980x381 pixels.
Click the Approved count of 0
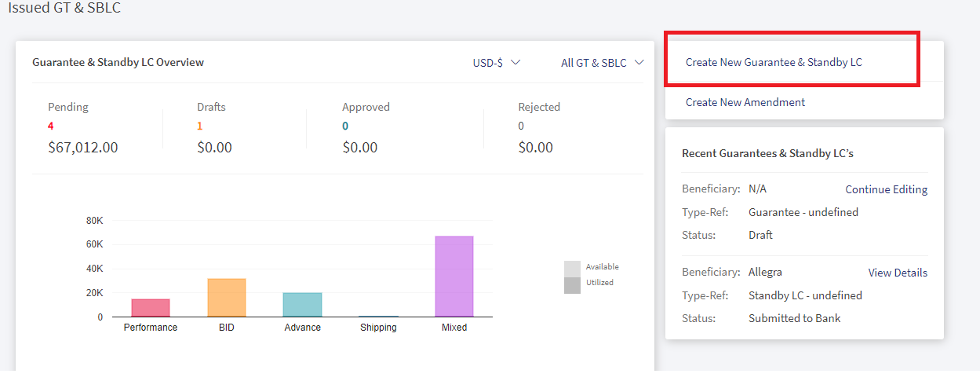coord(345,126)
